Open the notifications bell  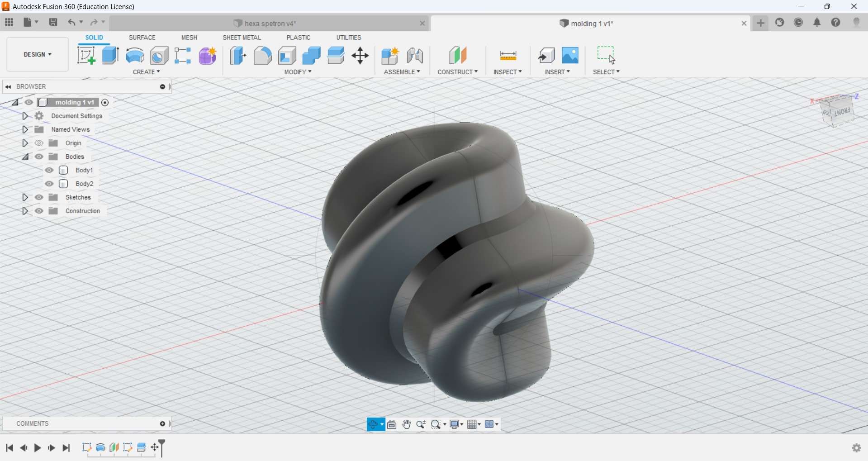817,23
